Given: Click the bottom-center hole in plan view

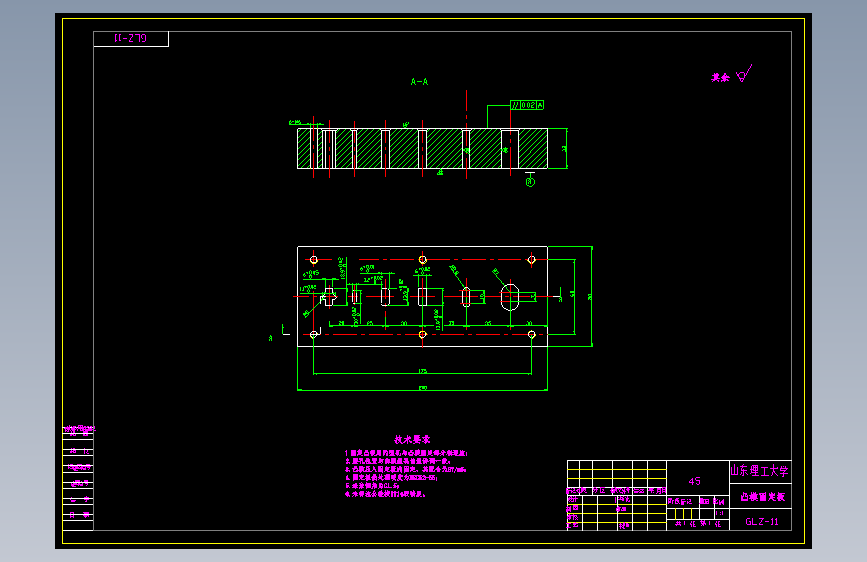Looking at the screenshot, I should (422, 334).
